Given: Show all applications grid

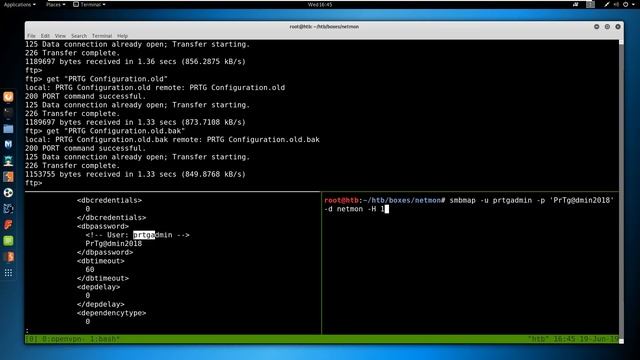Looking at the screenshot, I should click(8, 273).
